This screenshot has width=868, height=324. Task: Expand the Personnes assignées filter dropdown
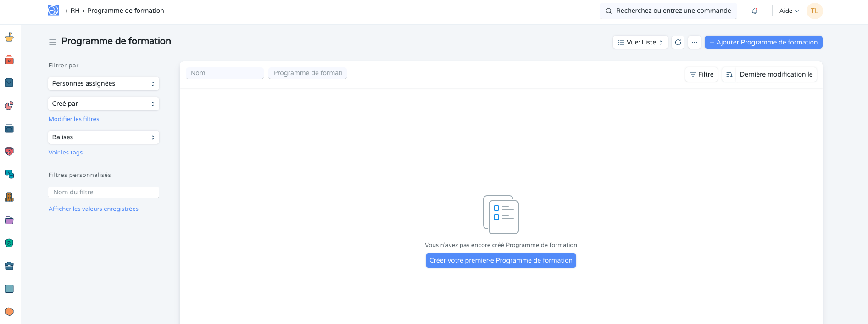[103, 83]
